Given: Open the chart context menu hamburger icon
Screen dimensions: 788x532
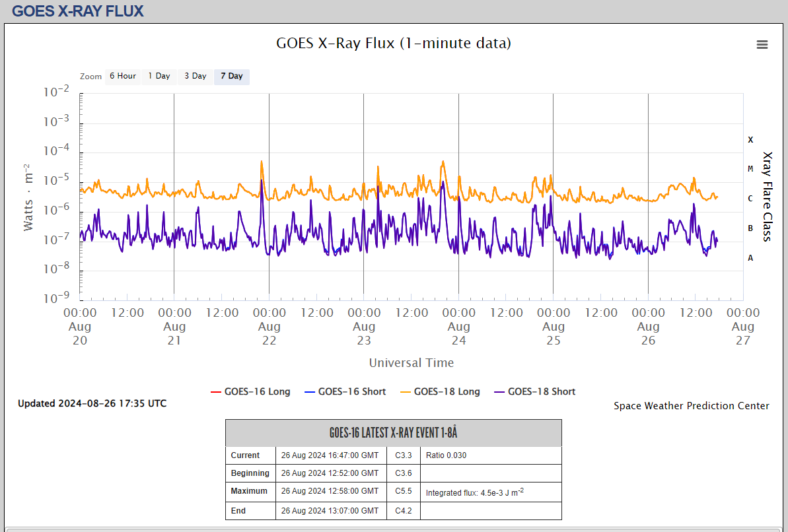Looking at the screenshot, I should click(x=762, y=44).
